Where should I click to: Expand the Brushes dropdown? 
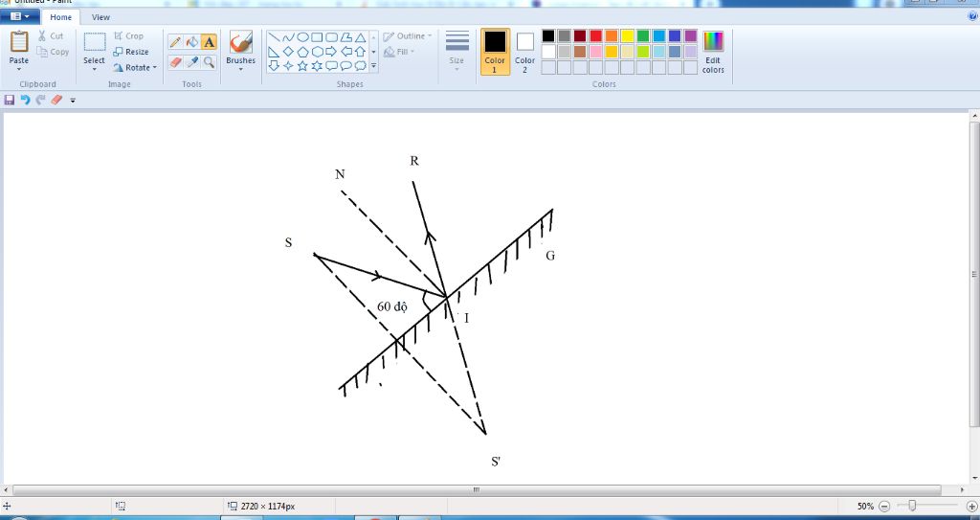coord(240,70)
